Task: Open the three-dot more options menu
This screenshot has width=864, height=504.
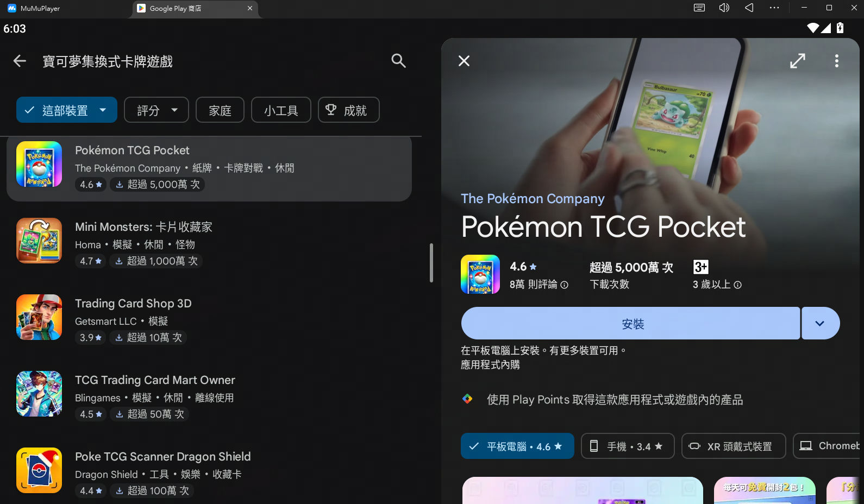Action: pos(836,61)
